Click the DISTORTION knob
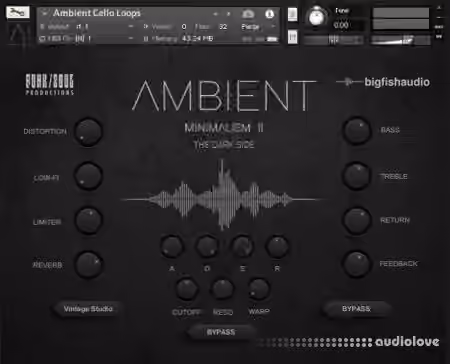 (88, 132)
